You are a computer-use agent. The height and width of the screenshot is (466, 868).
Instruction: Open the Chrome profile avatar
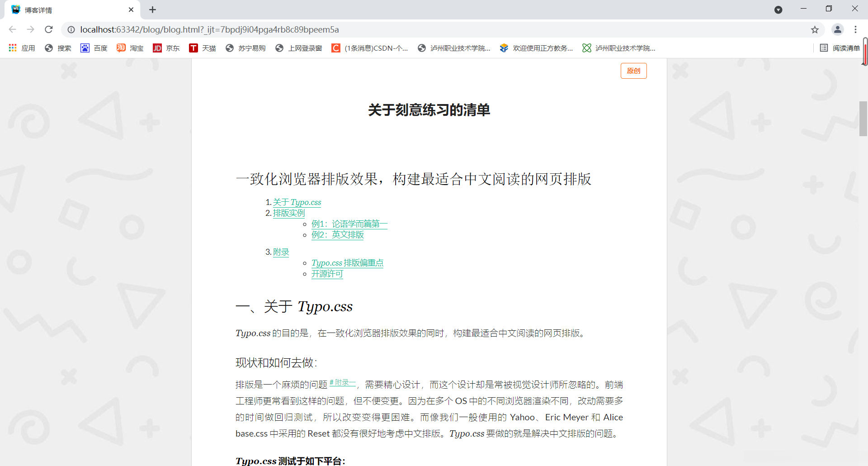coord(838,29)
